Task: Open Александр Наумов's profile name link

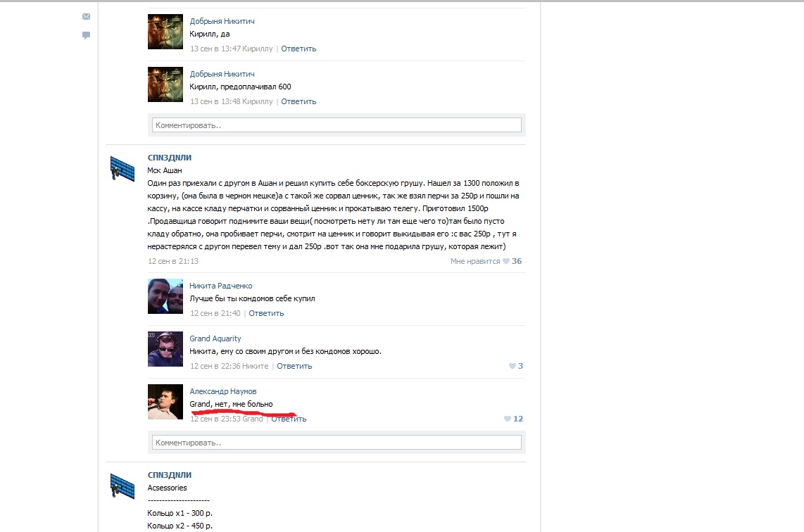Action: [x=223, y=391]
